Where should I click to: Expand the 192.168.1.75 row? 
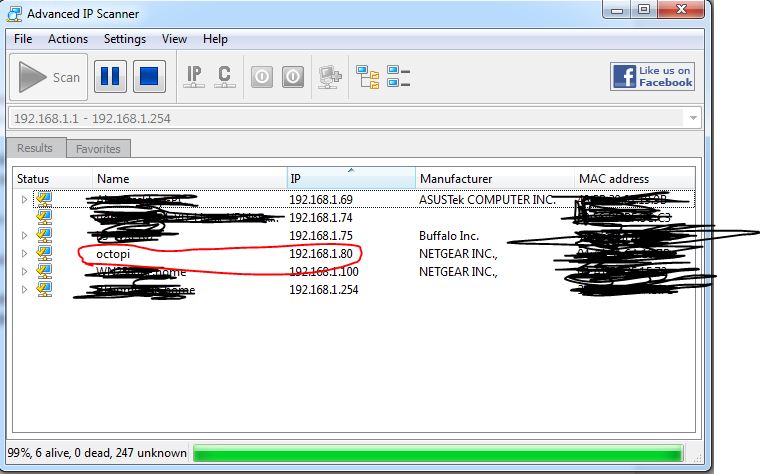(x=24, y=236)
